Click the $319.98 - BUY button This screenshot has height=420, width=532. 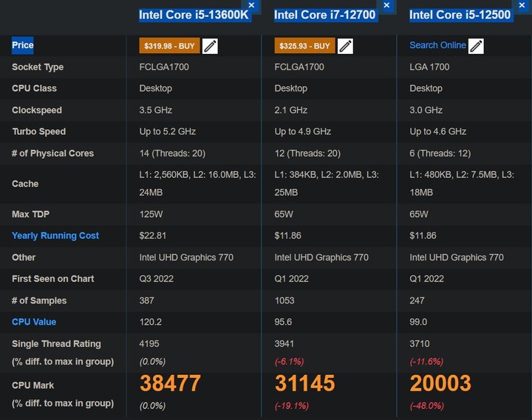(x=169, y=46)
